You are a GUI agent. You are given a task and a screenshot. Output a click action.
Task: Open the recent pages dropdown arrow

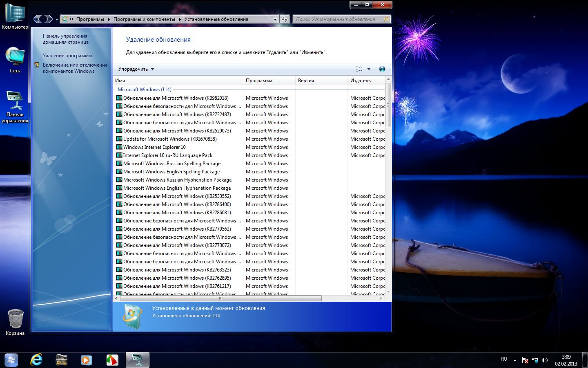coord(57,19)
